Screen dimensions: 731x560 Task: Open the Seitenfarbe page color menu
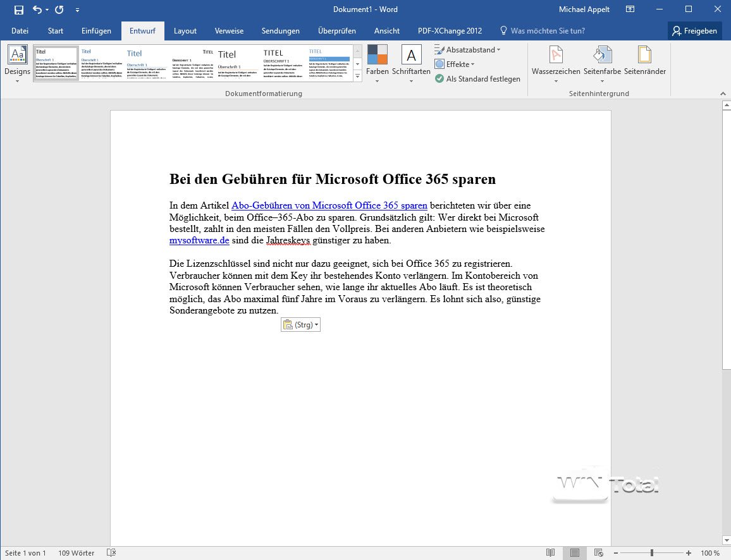(602, 64)
